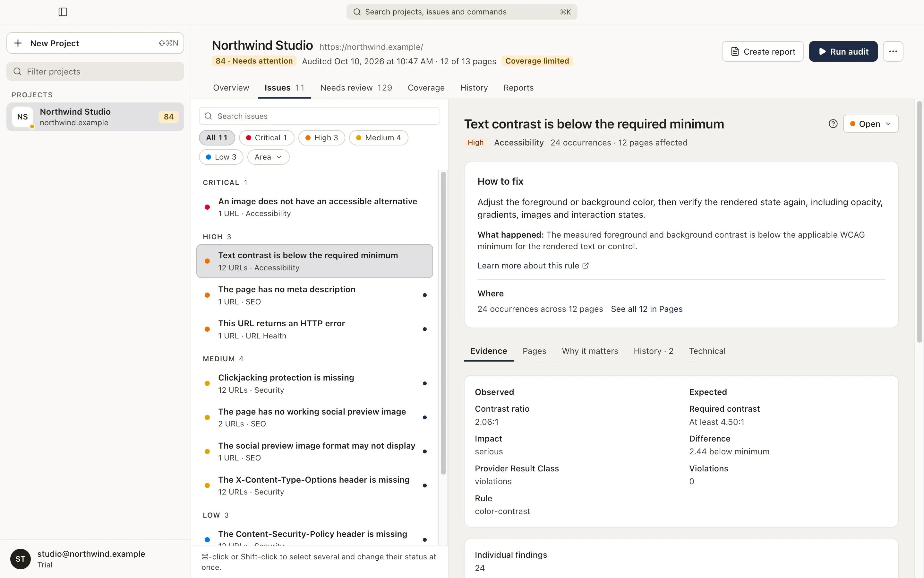924x578 pixels.
Task: Click the 84 score badge in sidebar
Action: [169, 117]
